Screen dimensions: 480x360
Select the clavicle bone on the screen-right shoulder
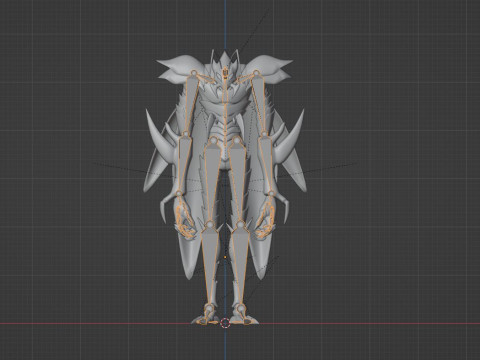pos(245,78)
